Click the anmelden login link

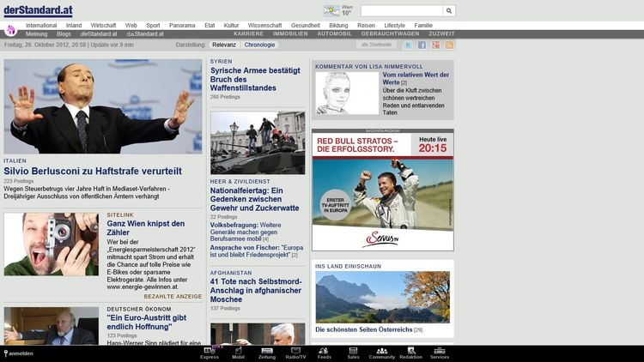21,353
